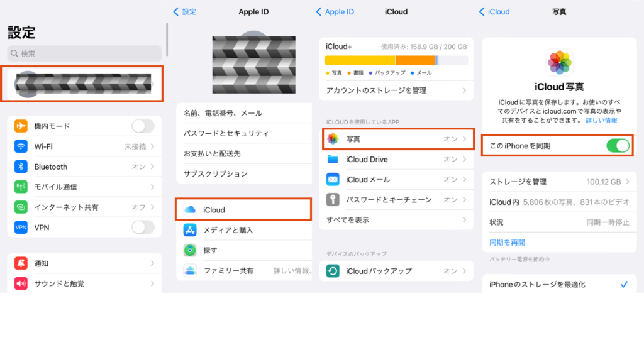The image size is (644, 362).
Task: Tap the Family Sharing (ファミリー共有) icon
Action: (190, 270)
